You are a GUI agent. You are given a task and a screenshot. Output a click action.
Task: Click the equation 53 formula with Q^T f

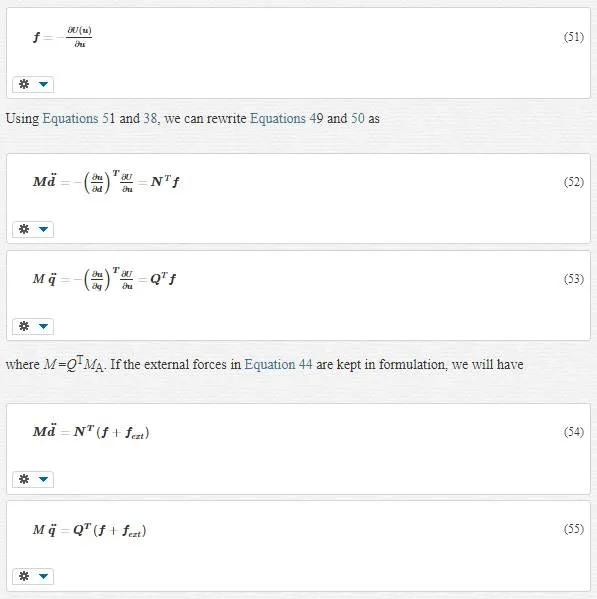click(104, 279)
